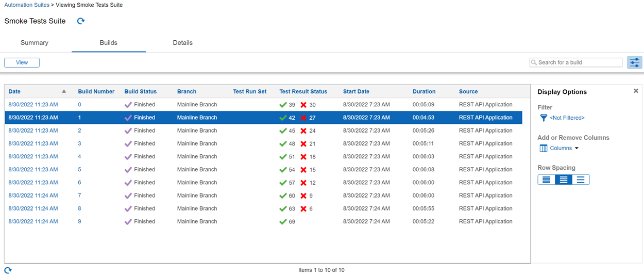Switch to the Details tab
Screen dimensions: 644x275
(x=182, y=43)
